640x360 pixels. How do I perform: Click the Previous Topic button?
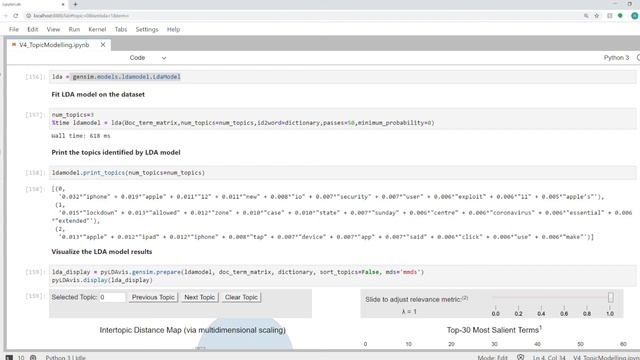153,297
